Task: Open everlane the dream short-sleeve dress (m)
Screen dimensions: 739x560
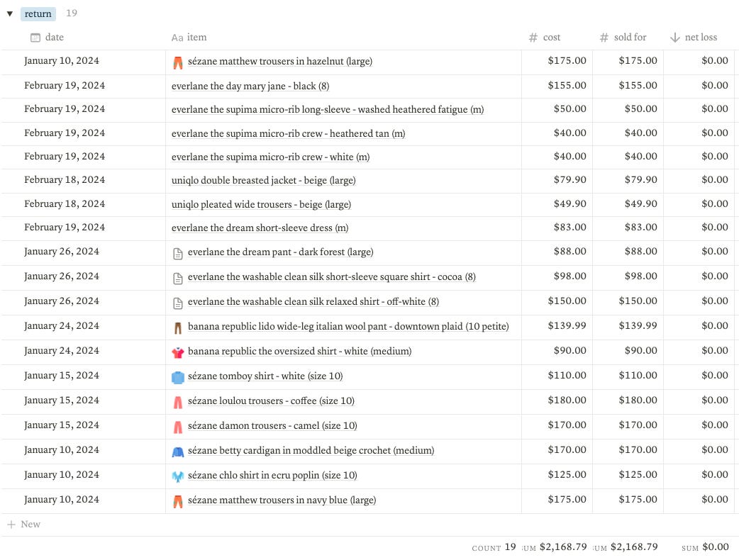Action: [x=260, y=228]
